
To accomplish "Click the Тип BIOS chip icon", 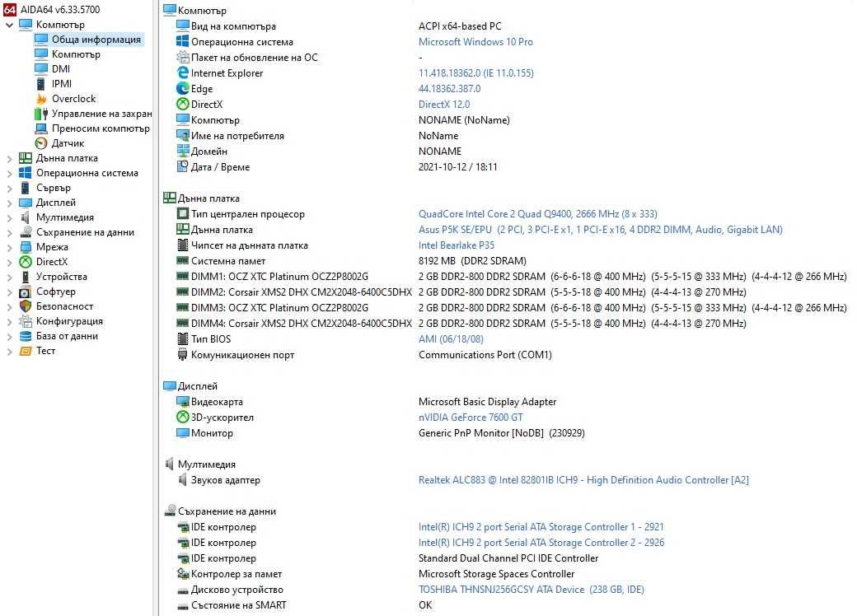I will pyautogui.click(x=183, y=339).
